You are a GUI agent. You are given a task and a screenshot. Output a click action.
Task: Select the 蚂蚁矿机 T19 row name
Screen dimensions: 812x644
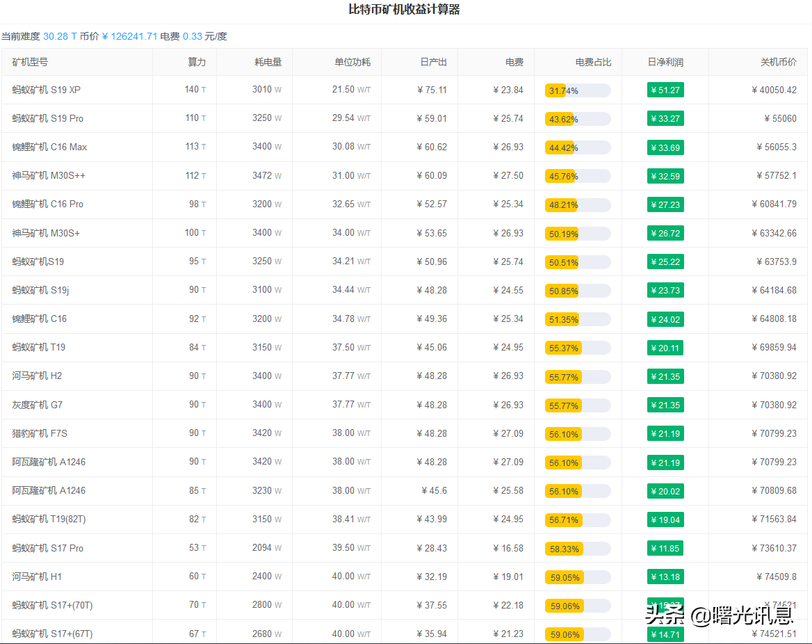point(39,347)
